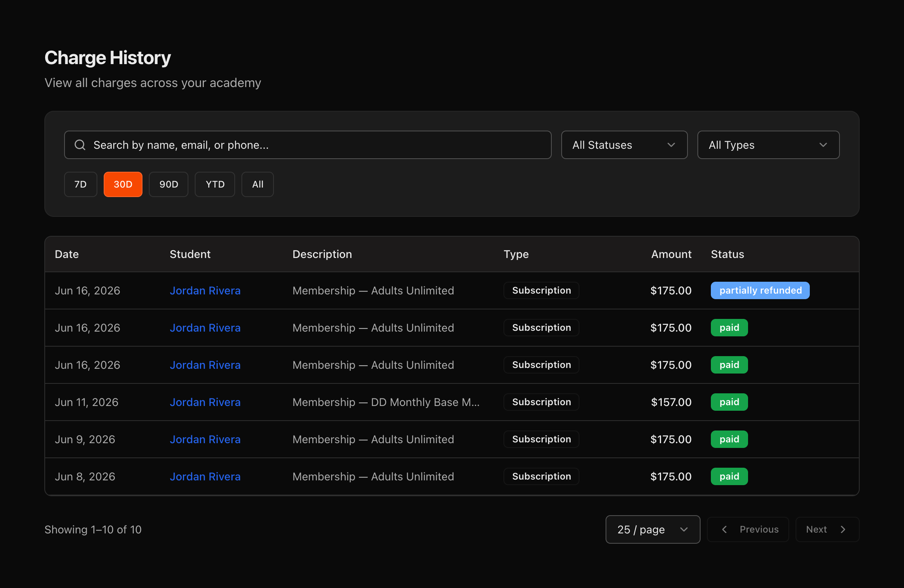904x588 pixels.
Task: Click the Status column header
Action: coord(727,254)
